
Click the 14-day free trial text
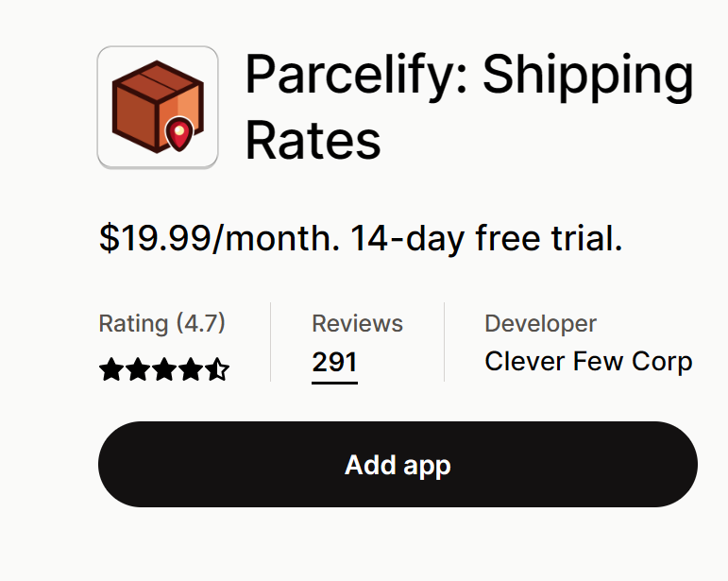(x=485, y=238)
